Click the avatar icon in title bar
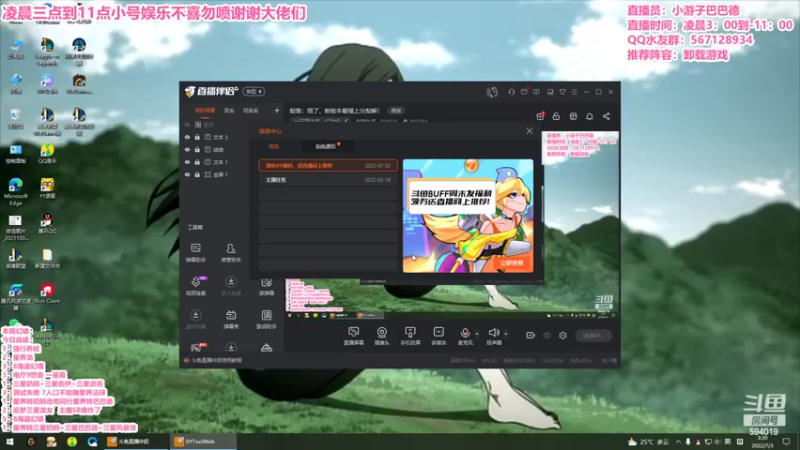 pyautogui.click(x=492, y=92)
